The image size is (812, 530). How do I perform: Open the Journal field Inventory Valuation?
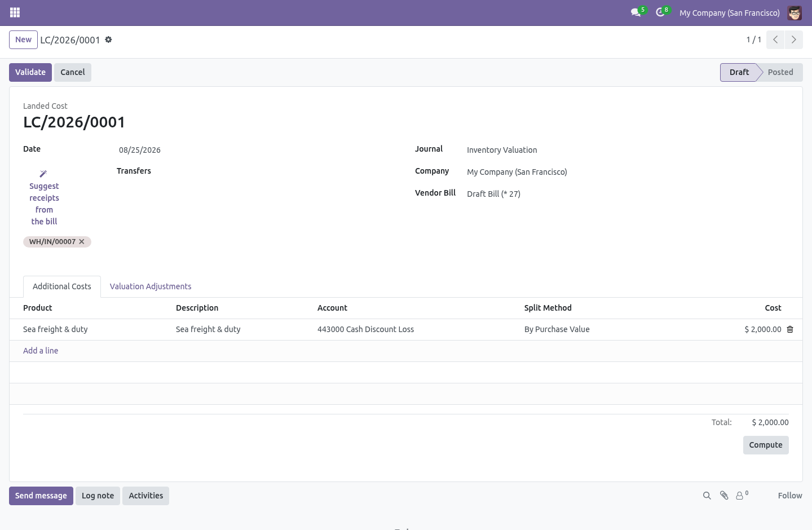click(x=502, y=150)
